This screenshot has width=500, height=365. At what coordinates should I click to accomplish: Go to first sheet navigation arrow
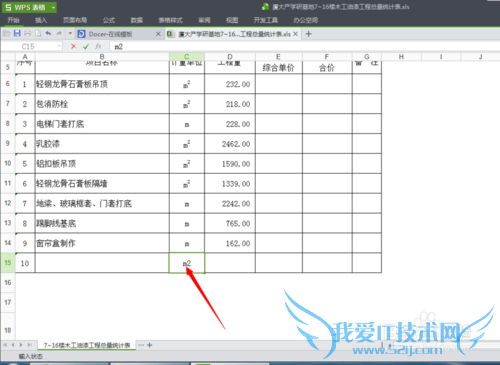tap(5, 345)
